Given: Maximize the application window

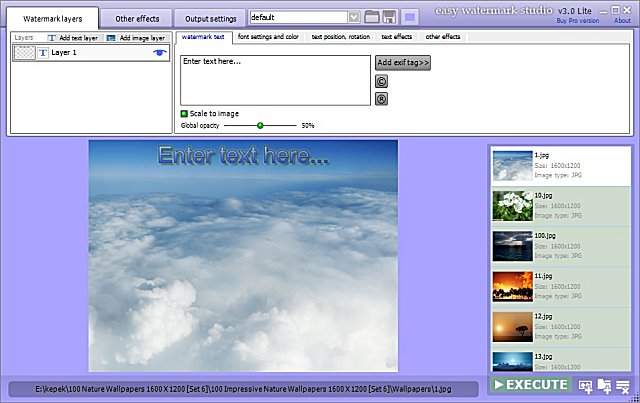Looking at the screenshot, I should (x=616, y=10).
